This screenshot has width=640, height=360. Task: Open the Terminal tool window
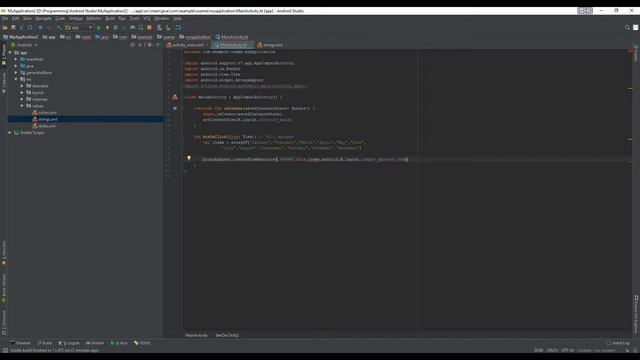(20, 343)
